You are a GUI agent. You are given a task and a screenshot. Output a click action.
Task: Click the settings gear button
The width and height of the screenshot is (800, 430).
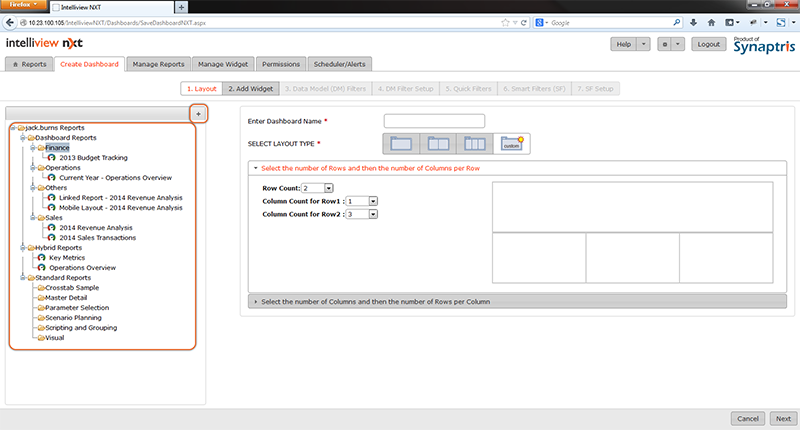point(665,44)
